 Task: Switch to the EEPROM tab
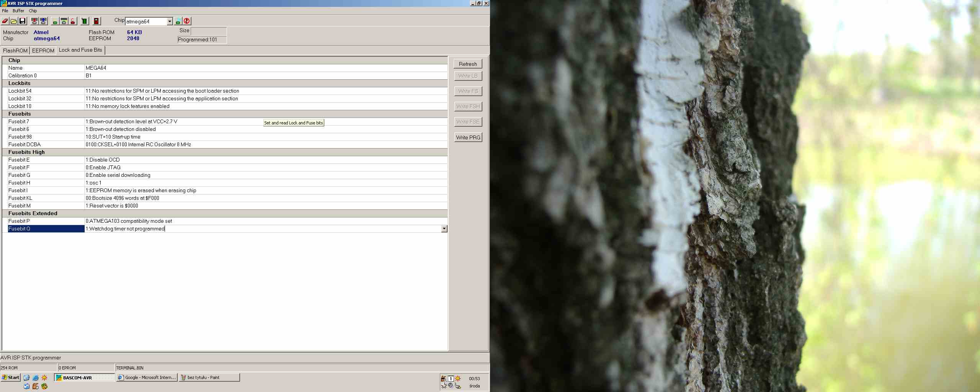[43, 51]
